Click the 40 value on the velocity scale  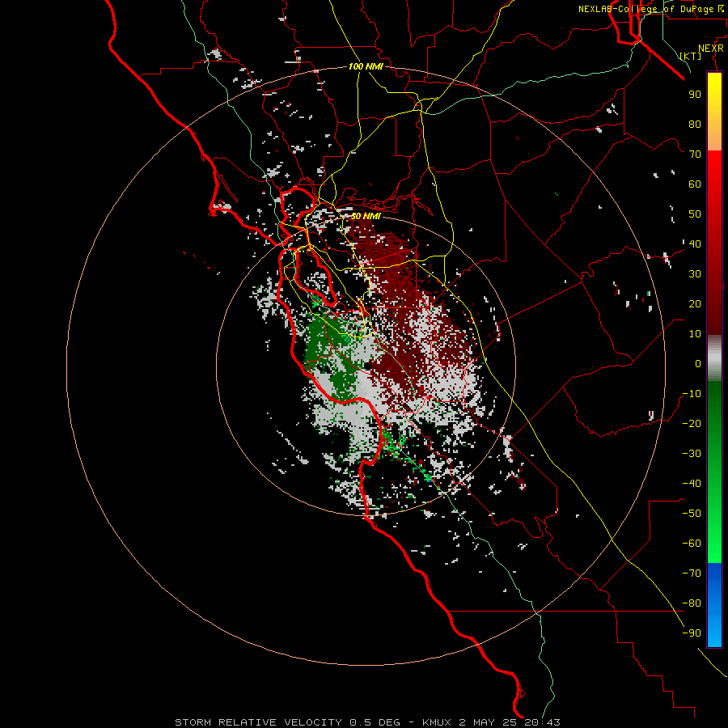click(695, 243)
